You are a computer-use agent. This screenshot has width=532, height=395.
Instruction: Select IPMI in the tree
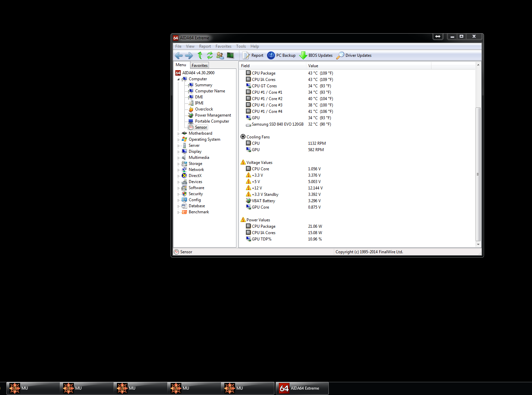click(199, 103)
